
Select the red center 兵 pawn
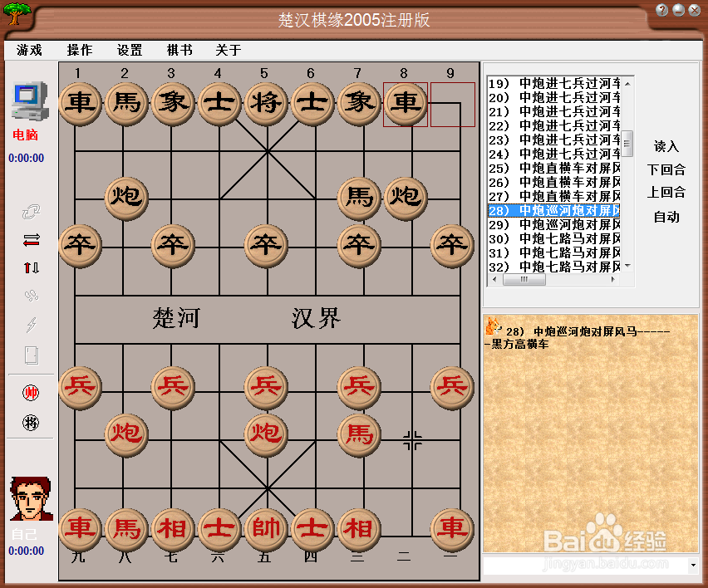click(x=267, y=388)
